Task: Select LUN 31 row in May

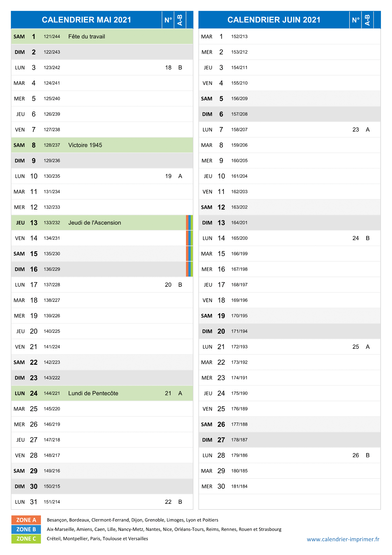Action: point(102,502)
